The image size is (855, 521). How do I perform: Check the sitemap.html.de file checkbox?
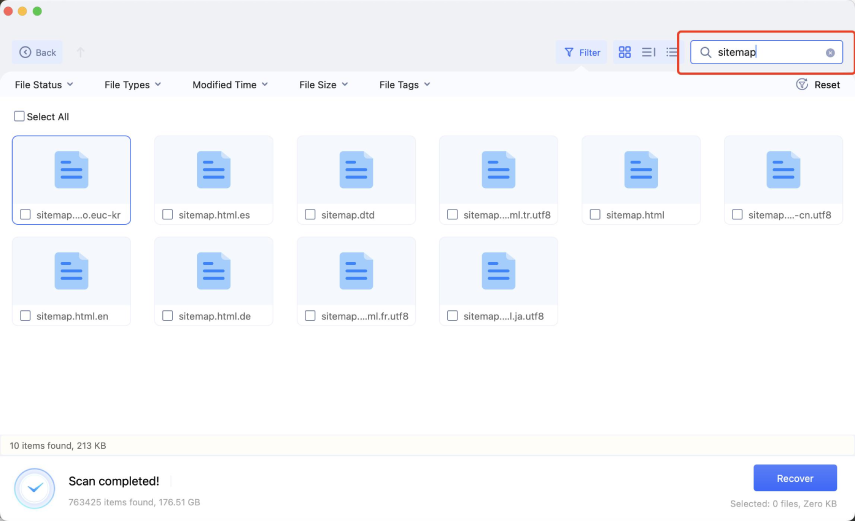click(167, 316)
